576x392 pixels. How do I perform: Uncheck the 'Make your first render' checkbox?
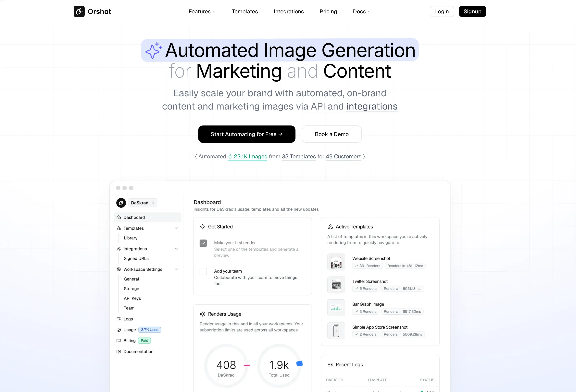203,243
